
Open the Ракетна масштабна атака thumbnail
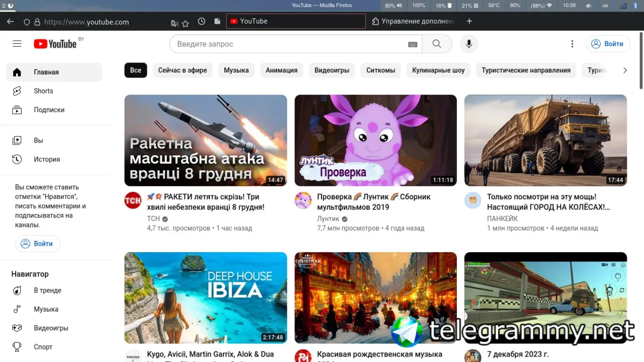[x=206, y=140]
